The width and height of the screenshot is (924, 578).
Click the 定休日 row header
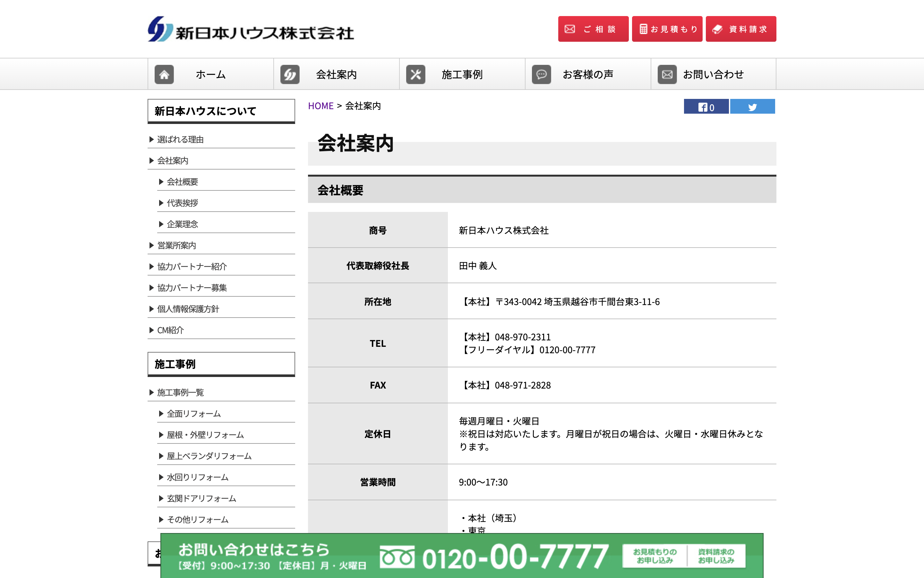[x=378, y=434]
